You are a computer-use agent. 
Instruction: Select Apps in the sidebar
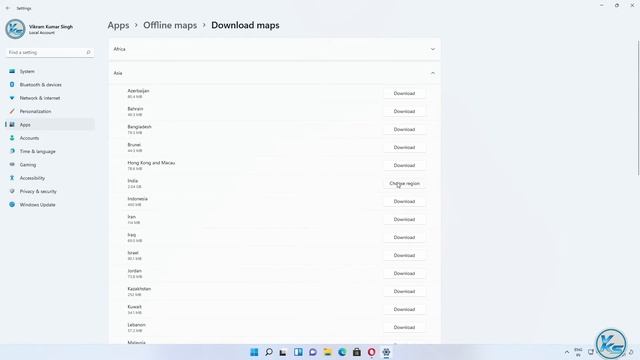pos(50,124)
